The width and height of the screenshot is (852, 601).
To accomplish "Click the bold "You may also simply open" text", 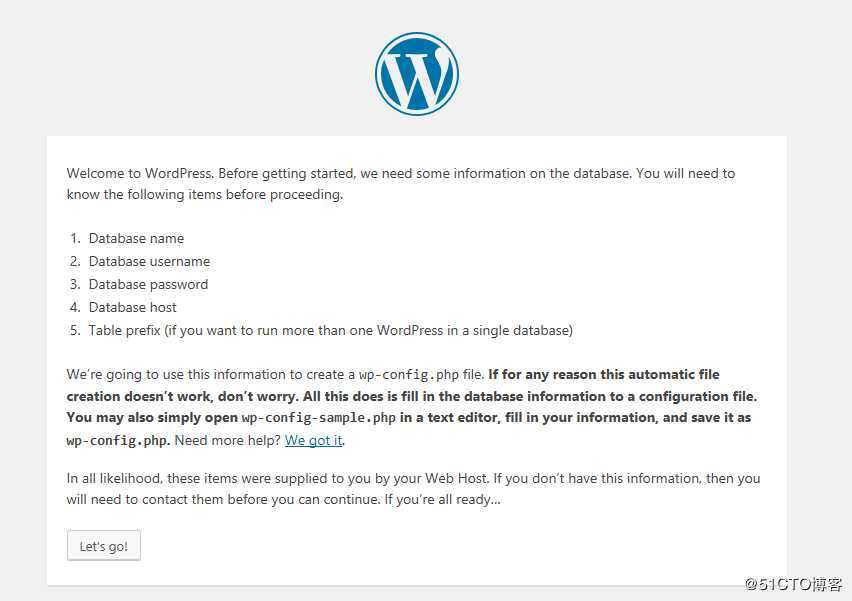I will coord(152,418).
